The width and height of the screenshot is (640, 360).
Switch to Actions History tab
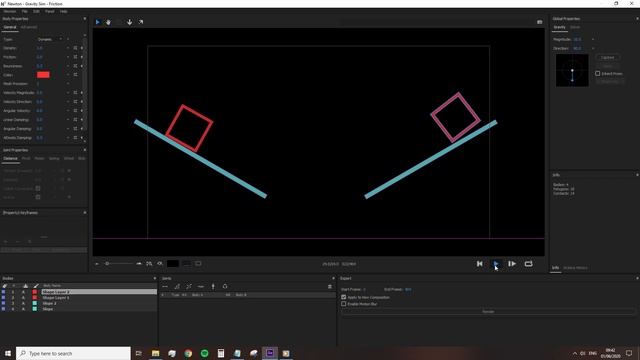[576, 268]
